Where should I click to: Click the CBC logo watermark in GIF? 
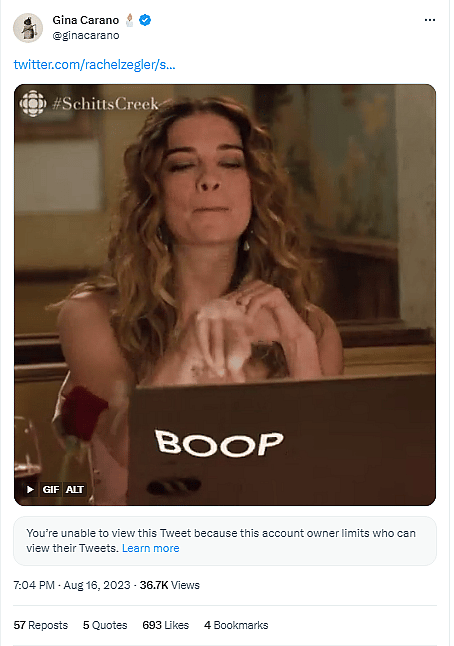point(33,103)
